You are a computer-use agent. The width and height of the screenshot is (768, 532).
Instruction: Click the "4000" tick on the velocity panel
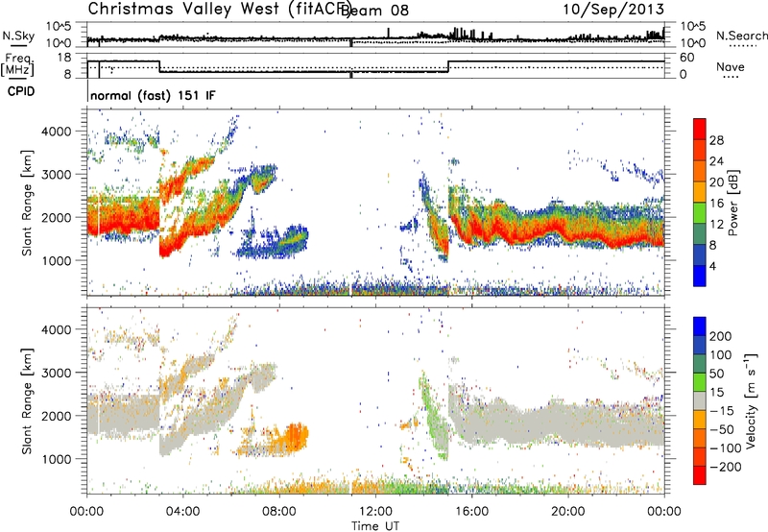[x=56, y=329]
